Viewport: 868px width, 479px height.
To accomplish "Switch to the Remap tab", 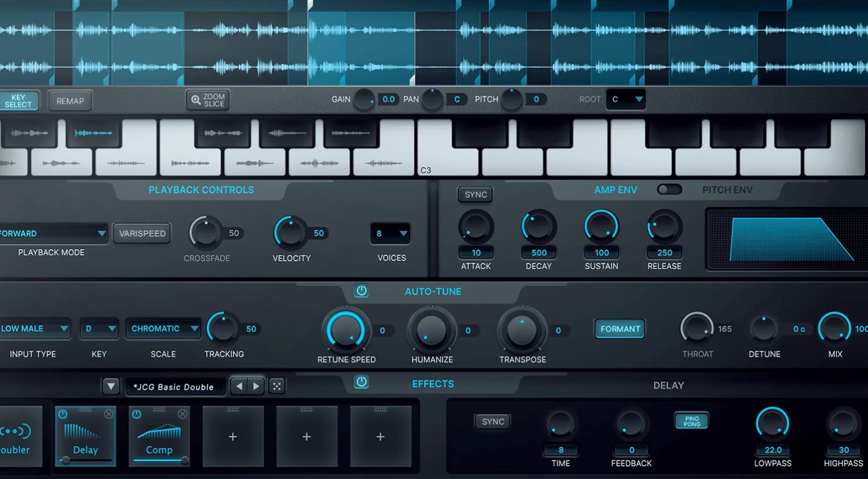I will pos(70,101).
